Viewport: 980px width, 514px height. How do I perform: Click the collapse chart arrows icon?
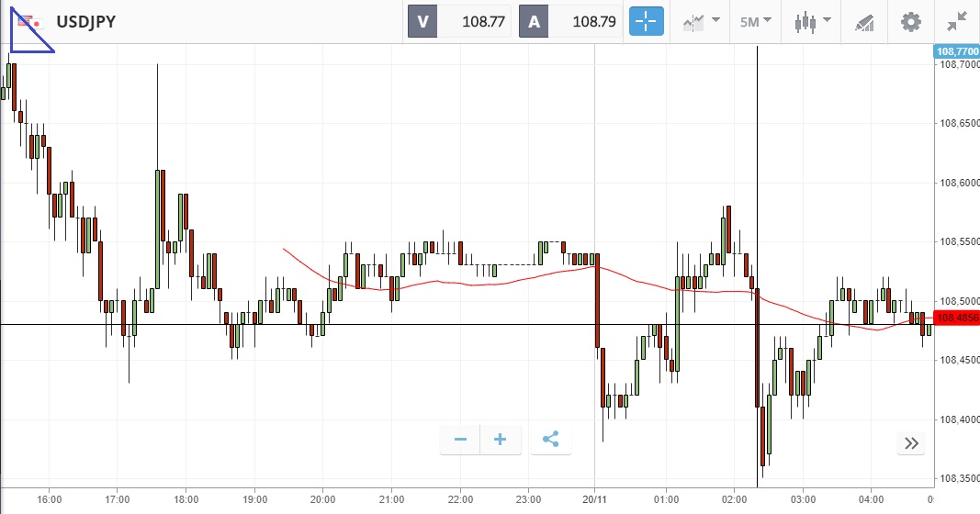coord(957,21)
